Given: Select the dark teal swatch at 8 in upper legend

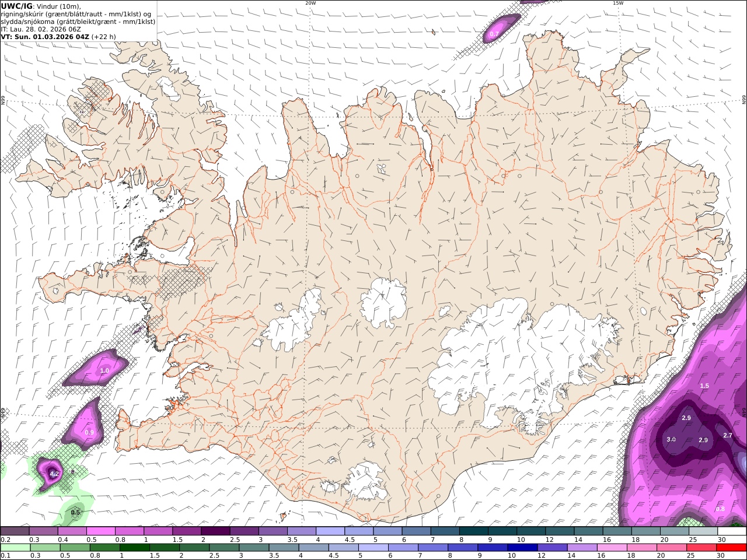Looking at the screenshot, I should [473, 531].
